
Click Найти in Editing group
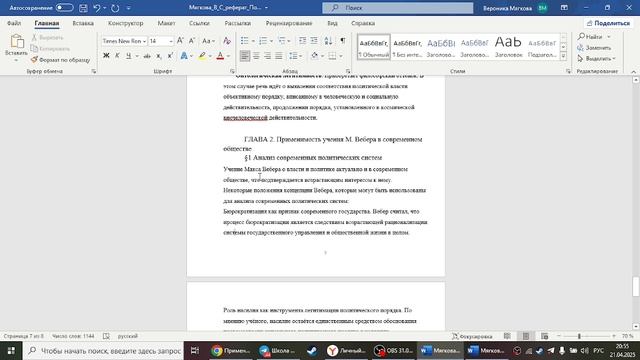point(594,37)
